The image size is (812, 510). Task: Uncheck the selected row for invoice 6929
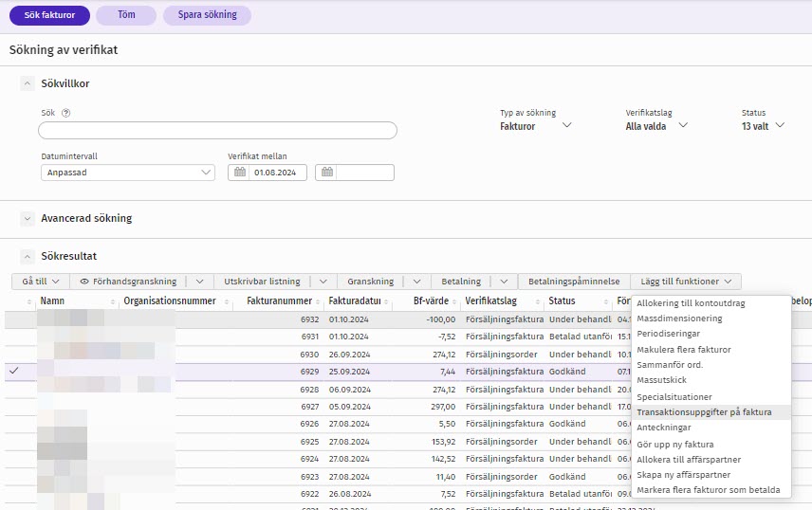(x=14, y=371)
